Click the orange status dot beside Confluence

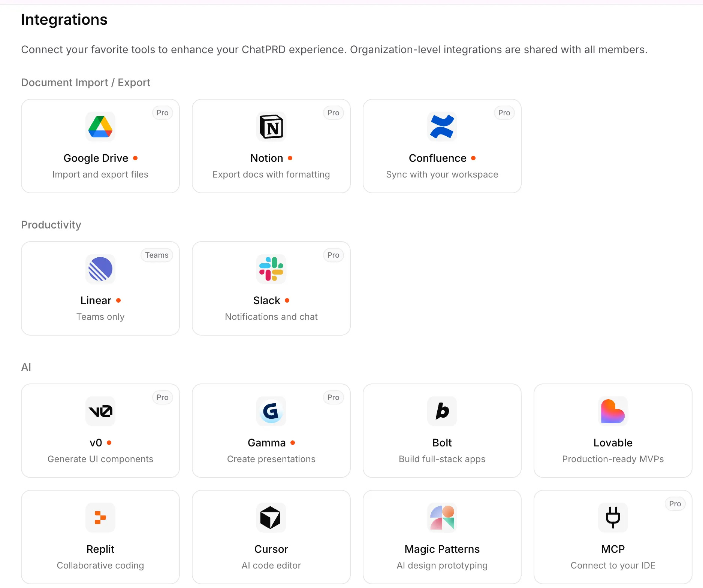pyautogui.click(x=473, y=158)
